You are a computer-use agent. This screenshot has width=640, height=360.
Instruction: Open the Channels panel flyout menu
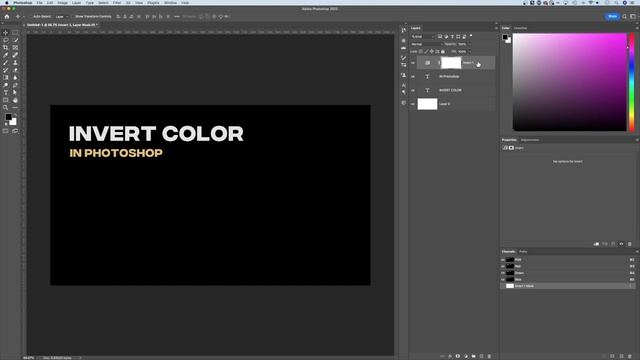click(x=637, y=252)
